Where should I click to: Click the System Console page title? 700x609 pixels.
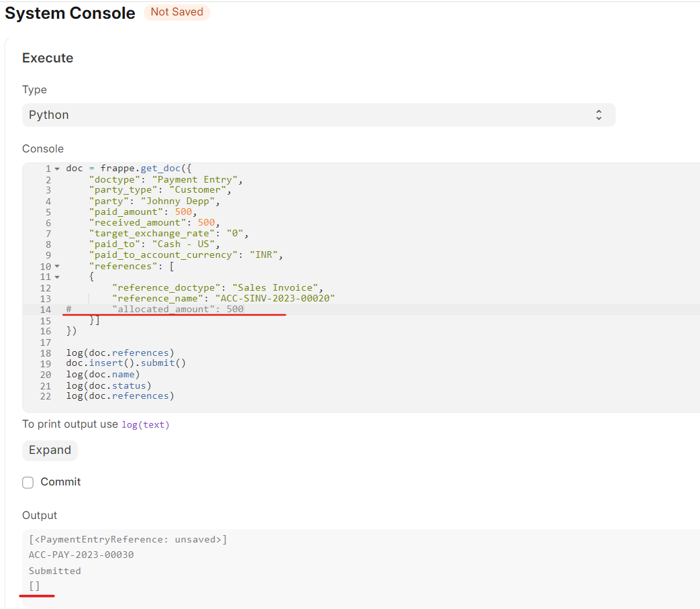[x=69, y=13]
